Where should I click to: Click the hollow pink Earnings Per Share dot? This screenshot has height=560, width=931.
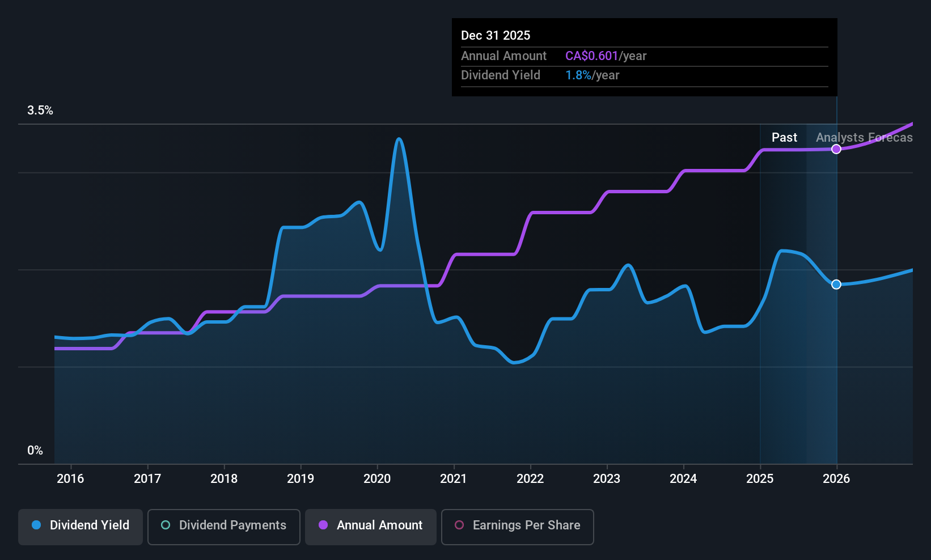pyautogui.click(x=459, y=525)
